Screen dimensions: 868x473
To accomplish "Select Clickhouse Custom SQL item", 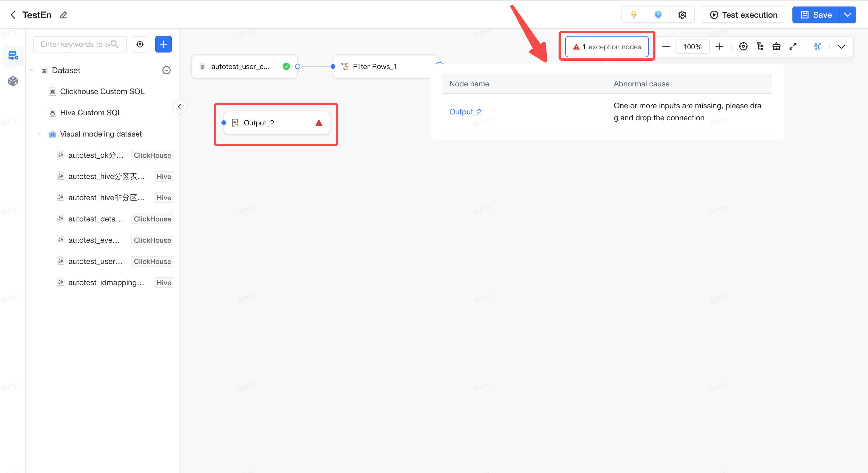I will pos(102,92).
